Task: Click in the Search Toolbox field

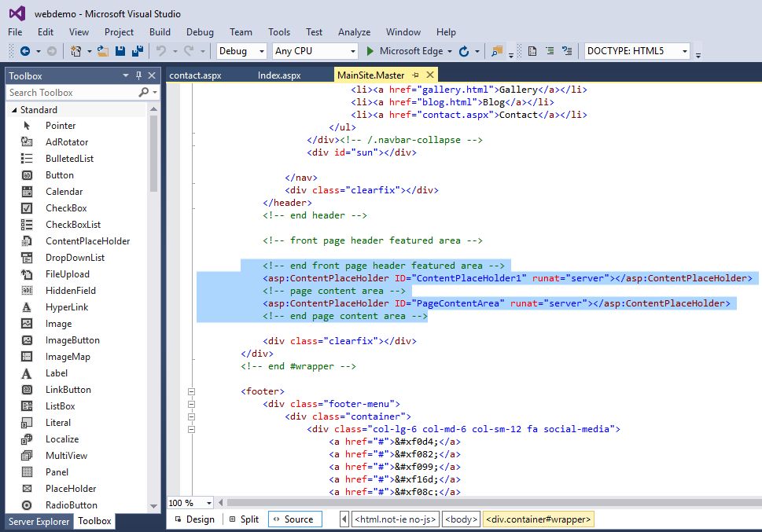Action: 71,93
